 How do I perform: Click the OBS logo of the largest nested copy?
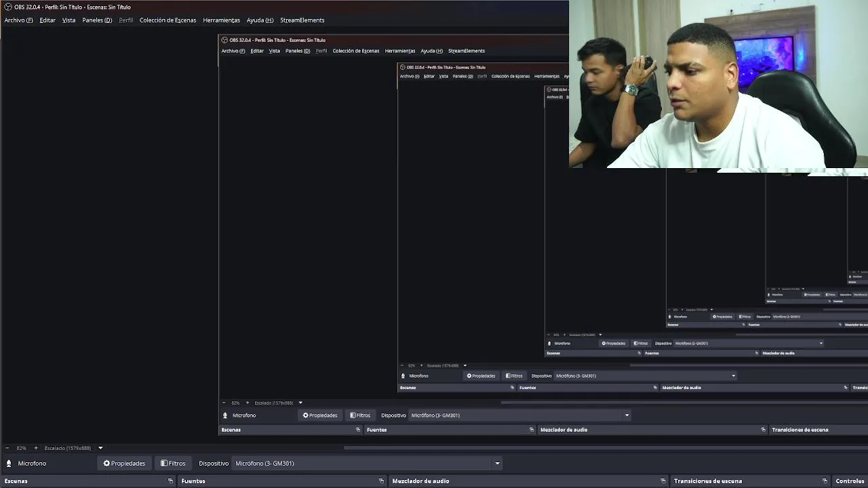[224, 40]
